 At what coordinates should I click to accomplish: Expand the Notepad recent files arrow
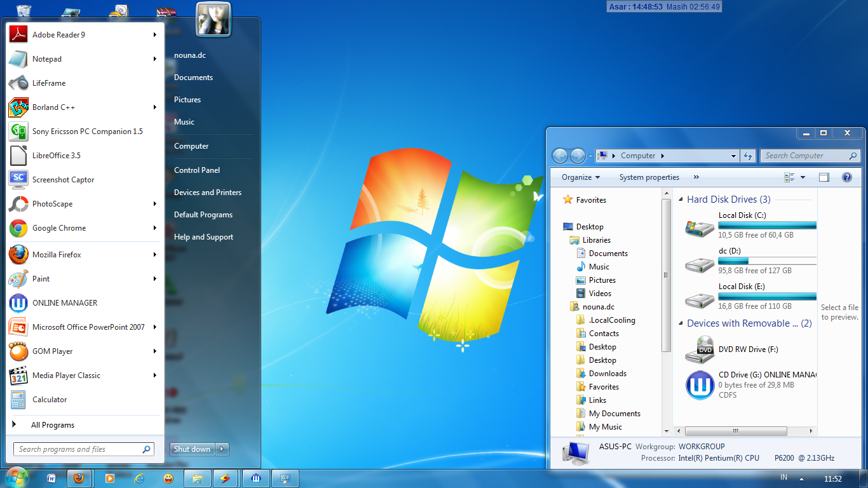154,59
